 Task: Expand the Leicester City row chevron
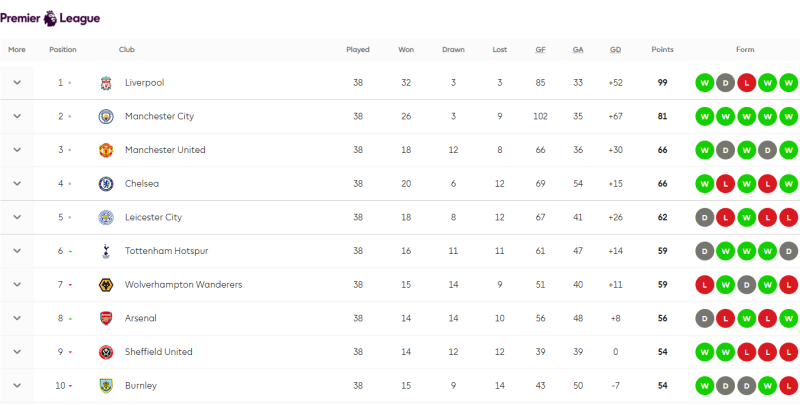click(17, 217)
